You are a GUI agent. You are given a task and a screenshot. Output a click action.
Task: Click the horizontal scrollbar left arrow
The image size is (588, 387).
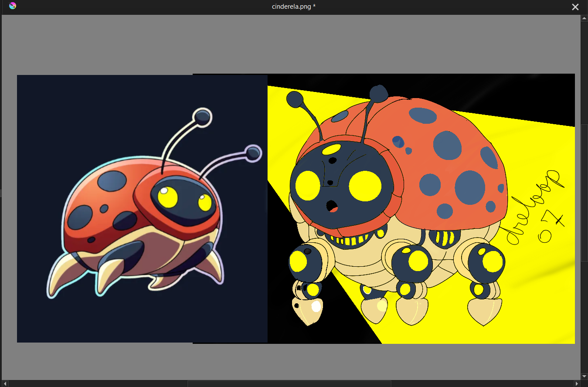pyautogui.click(x=5, y=384)
